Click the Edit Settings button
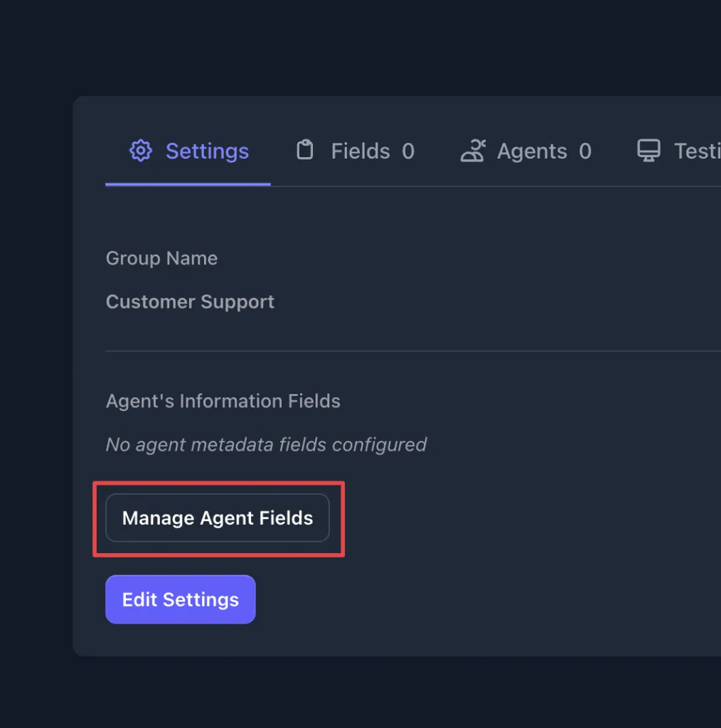The height and width of the screenshot is (728, 721). (181, 599)
